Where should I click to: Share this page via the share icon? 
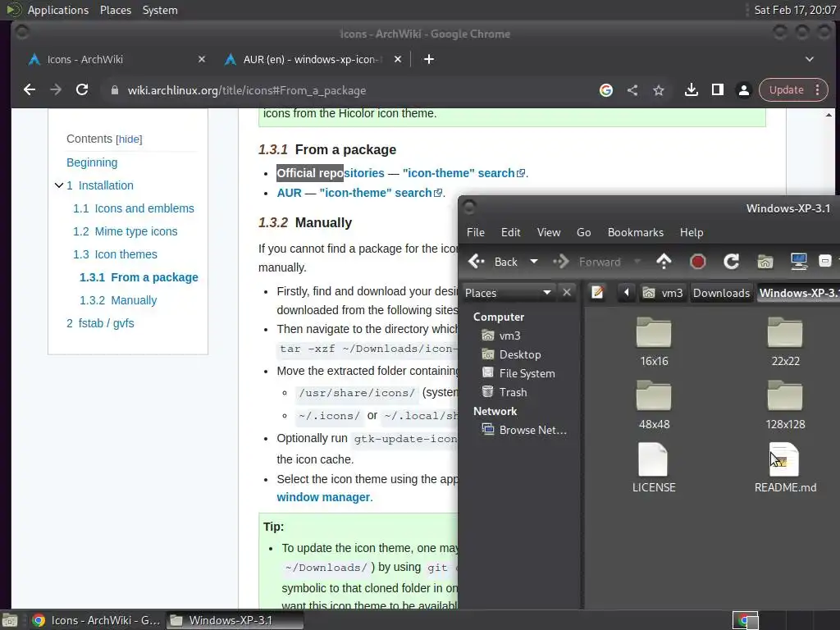point(632,90)
